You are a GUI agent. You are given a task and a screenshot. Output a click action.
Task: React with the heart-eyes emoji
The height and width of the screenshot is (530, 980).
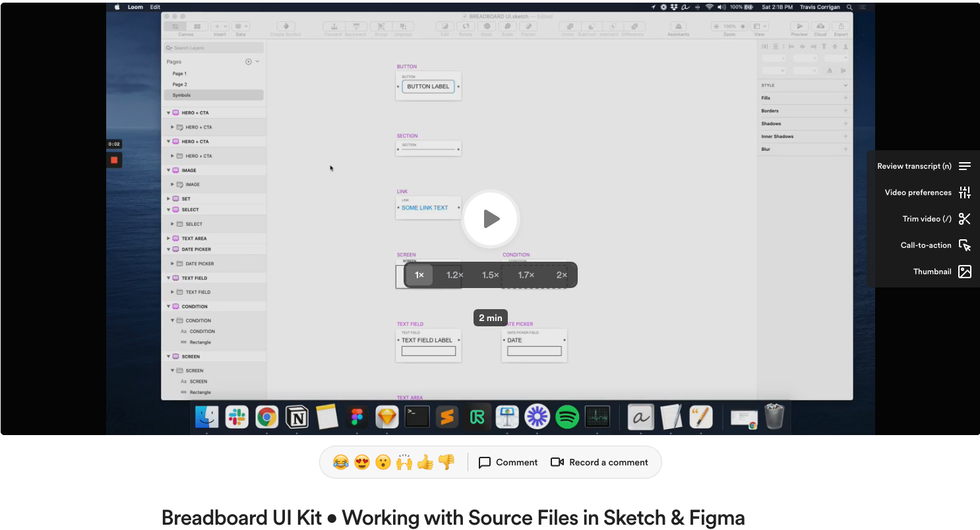point(361,462)
